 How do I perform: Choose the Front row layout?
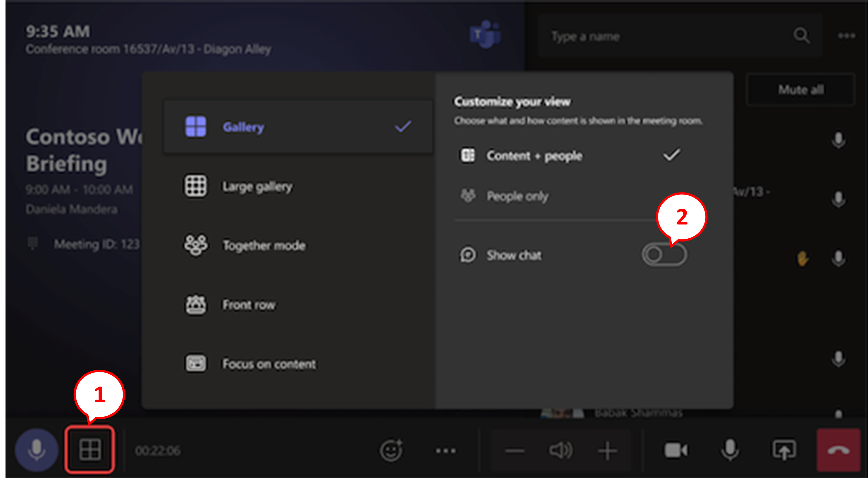coord(249,305)
